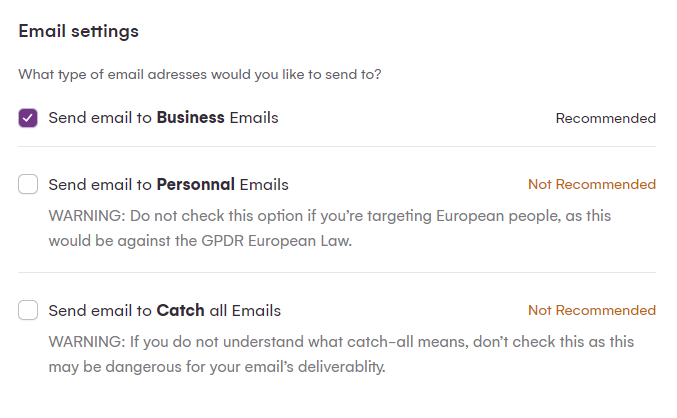
Task: Click "Not Recommended" beside Personnal Emails
Action: click(591, 184)
